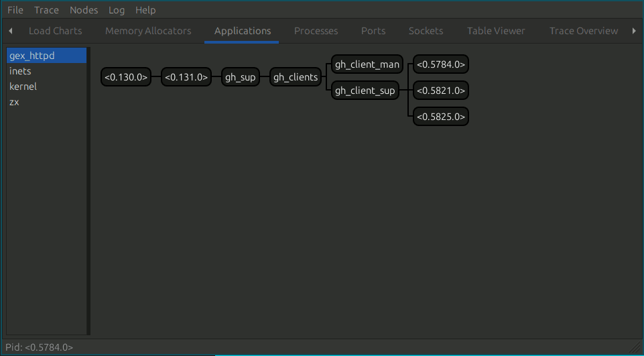Click the <0.130.0> root process node
Image resolution: width=644 pixels, height=356 pixels.
(126, 77)
